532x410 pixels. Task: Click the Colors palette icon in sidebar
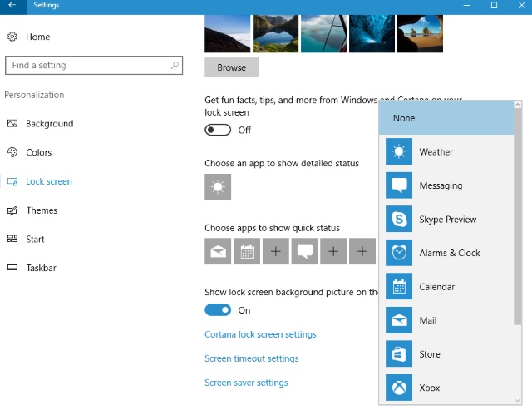12,152
